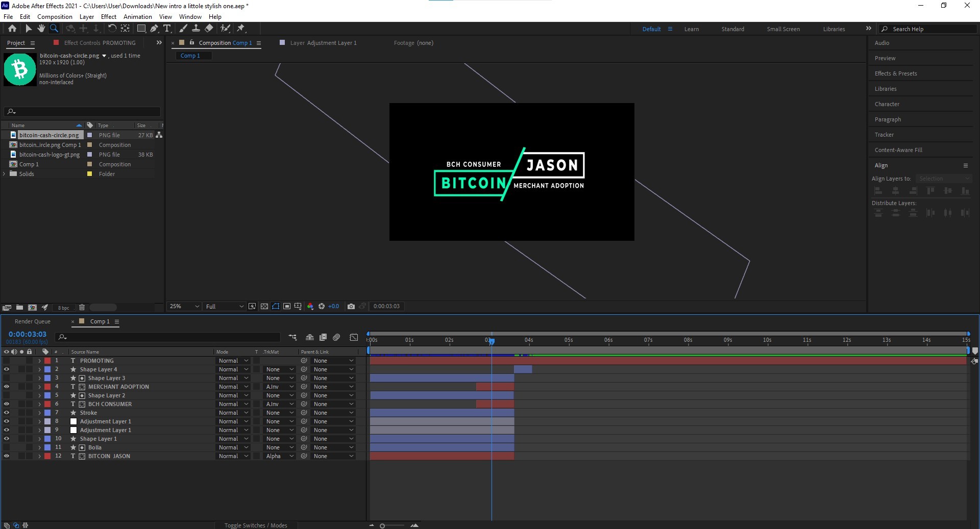Screen dimensions: 980x529
Task: Open the Alpha track matte dropdown for BITCOIN JASON
Action: 280,456
